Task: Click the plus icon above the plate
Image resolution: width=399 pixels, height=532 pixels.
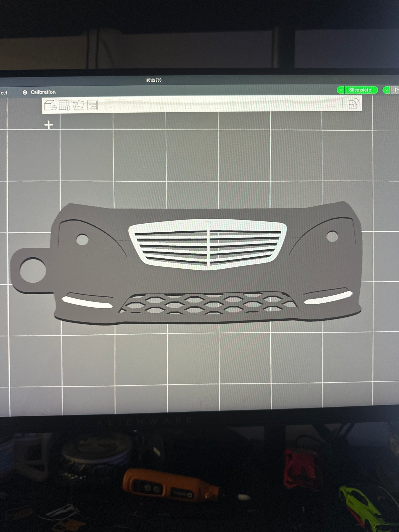Action: 49,125
